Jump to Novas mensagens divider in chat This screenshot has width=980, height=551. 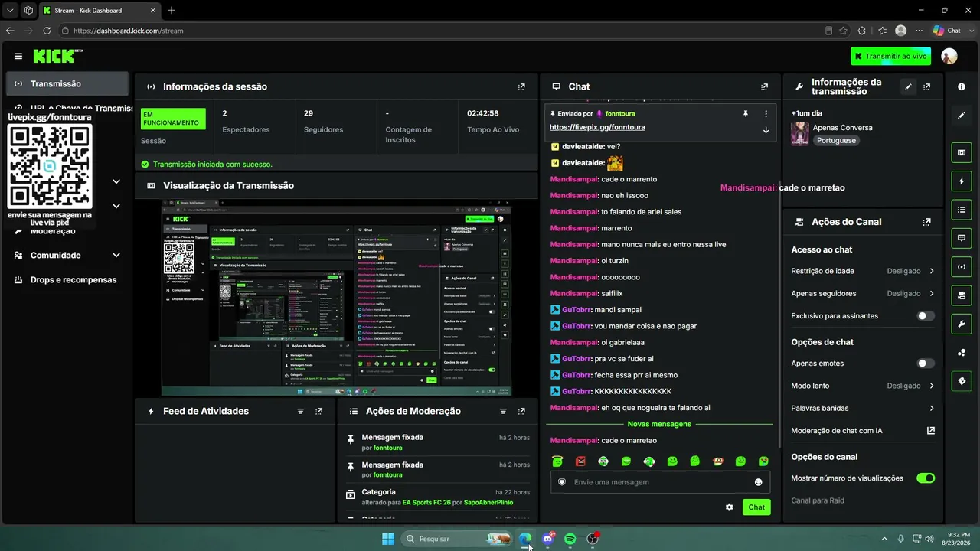[x=659, y=424]
